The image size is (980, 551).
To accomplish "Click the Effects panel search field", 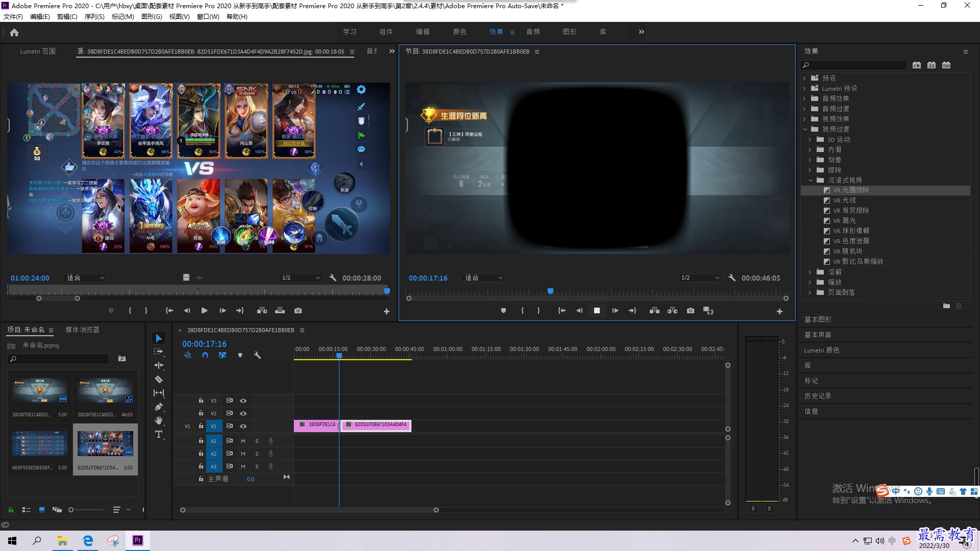I will point(853,65).
